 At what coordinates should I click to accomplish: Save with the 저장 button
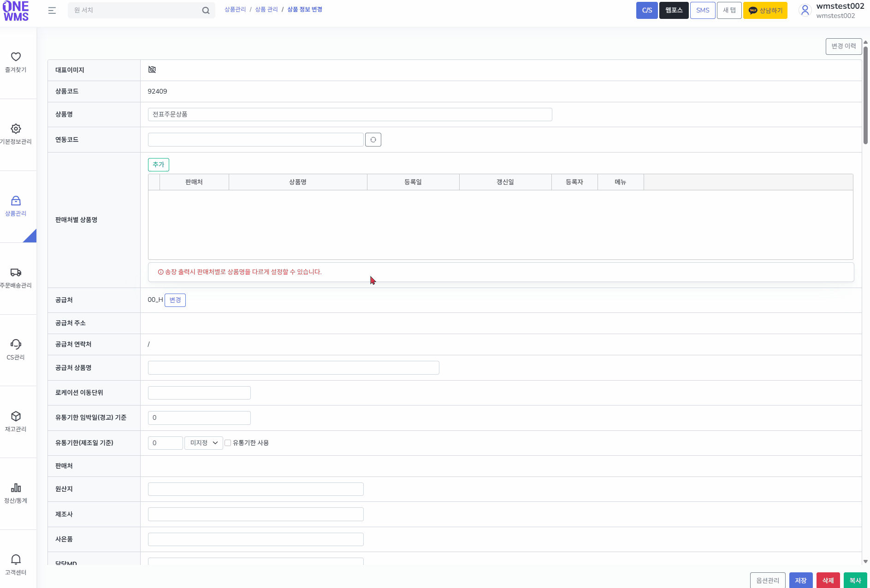(x=801, y=580)
